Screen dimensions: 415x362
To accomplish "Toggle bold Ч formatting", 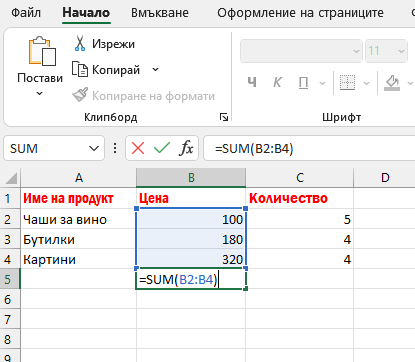I will click(252, 82).
